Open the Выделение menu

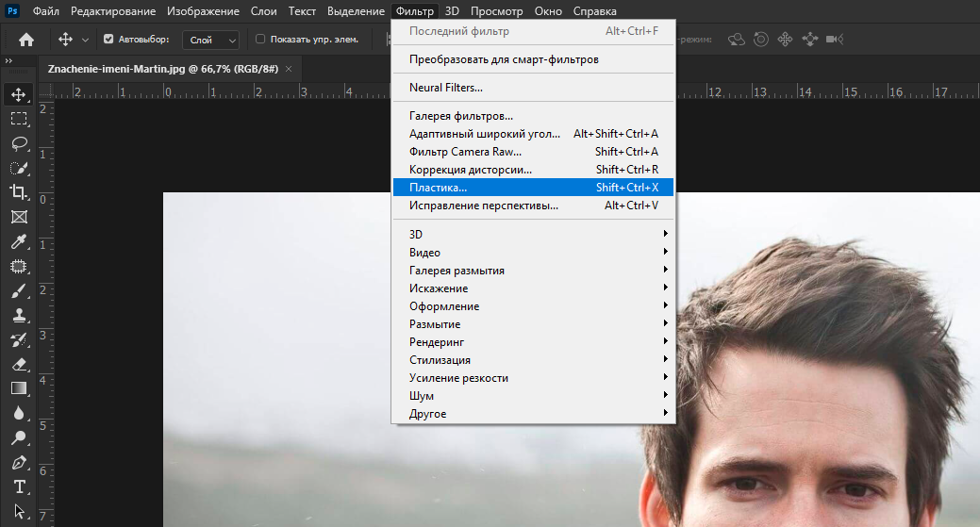point(356,11)
